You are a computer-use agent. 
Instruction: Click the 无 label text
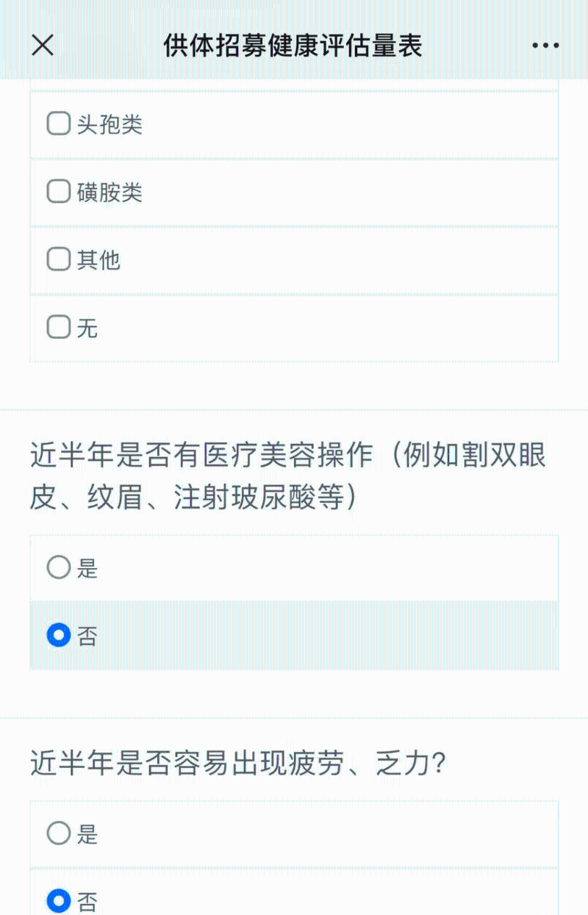87,329
